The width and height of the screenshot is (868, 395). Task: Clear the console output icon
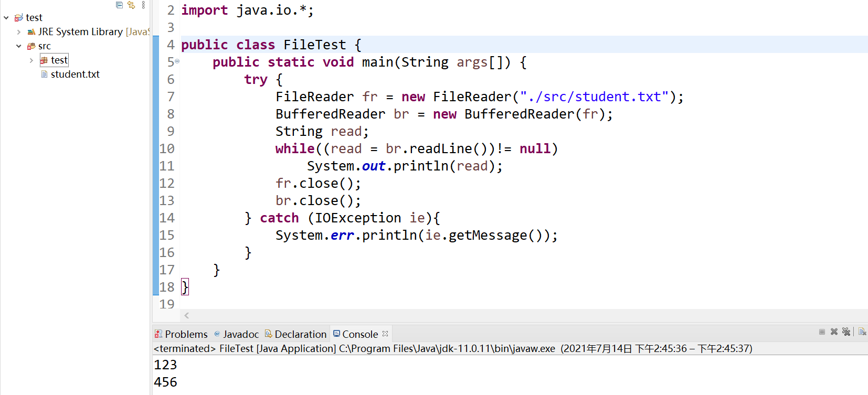(x=862, y=332)
